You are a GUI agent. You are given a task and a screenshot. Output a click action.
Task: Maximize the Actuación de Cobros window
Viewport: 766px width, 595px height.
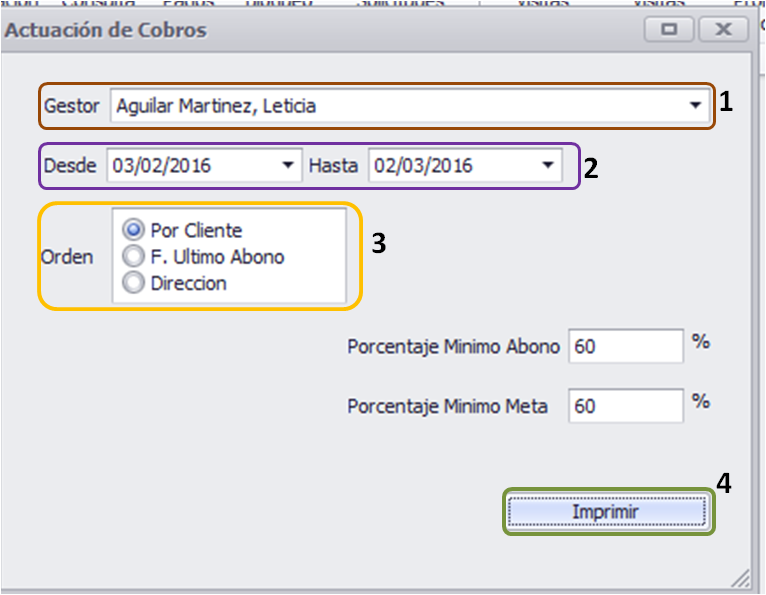669,30
